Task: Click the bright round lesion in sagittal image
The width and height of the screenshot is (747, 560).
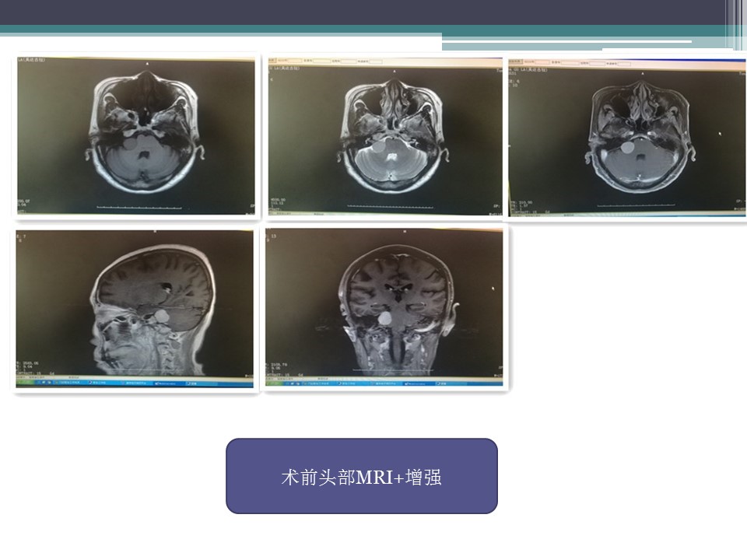Action: point(162,317)
